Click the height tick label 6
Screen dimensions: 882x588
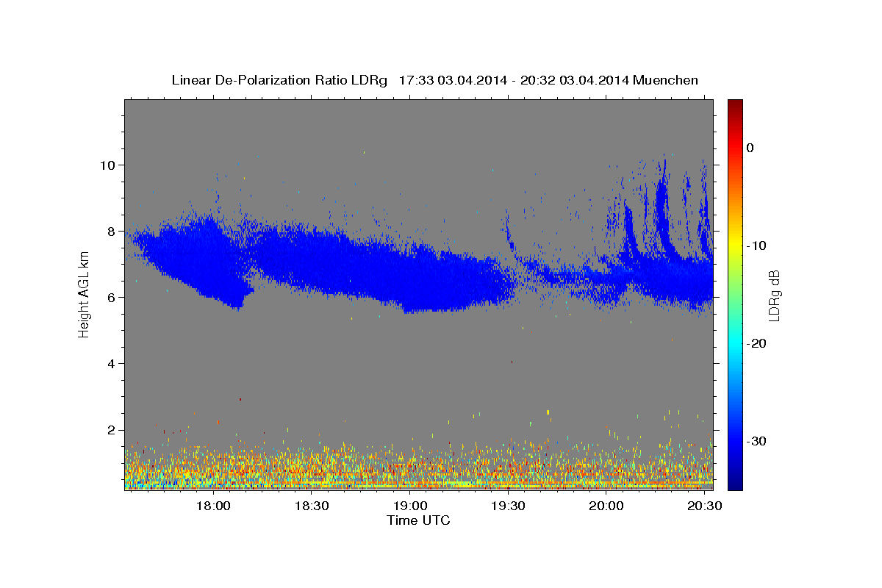[112, 297]
